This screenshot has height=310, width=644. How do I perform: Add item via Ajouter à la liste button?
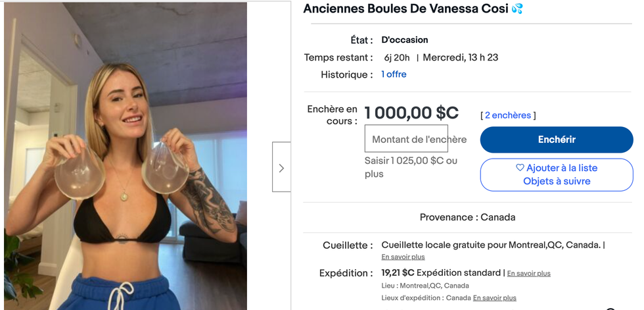click(x=557, y=174)
